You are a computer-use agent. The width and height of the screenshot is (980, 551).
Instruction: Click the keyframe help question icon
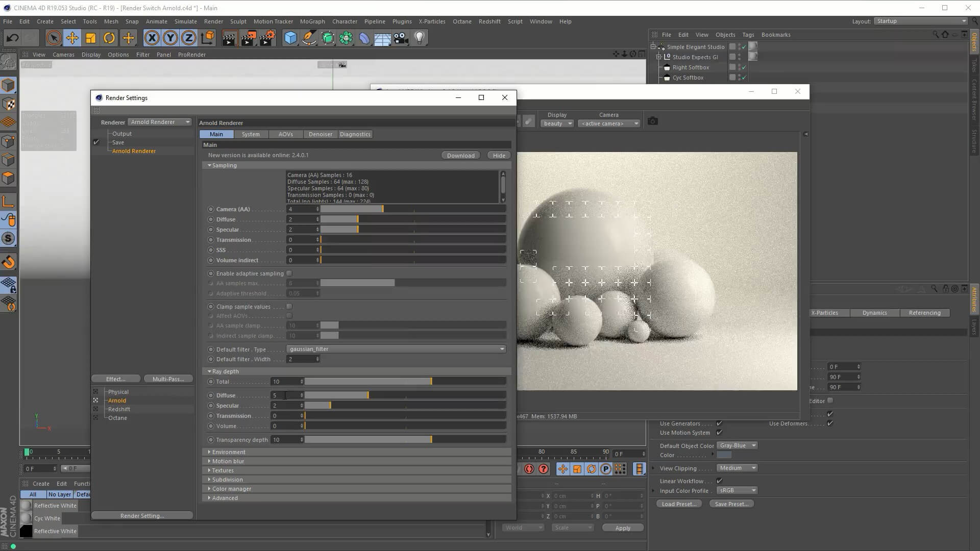(x=544, y=468)
